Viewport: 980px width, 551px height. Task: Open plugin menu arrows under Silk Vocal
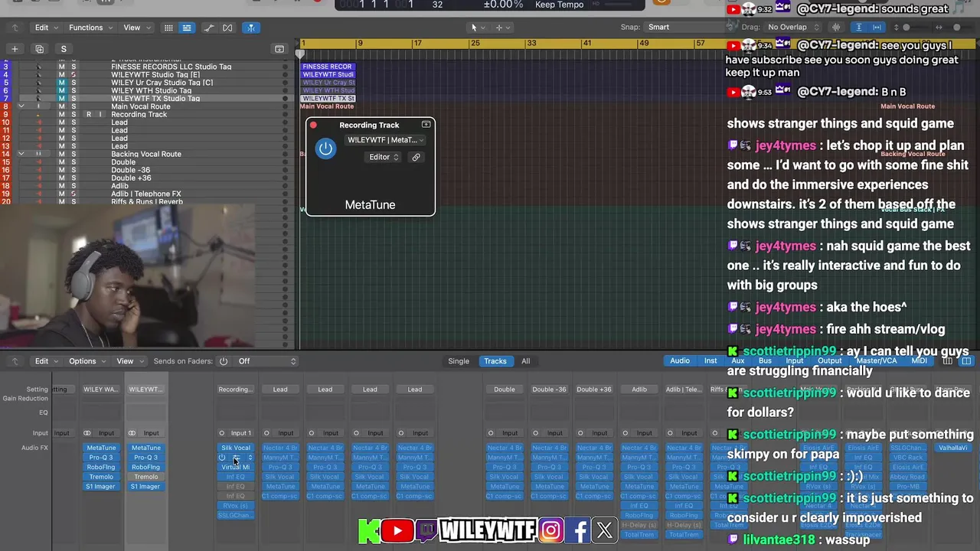click(x=250, y=458)
